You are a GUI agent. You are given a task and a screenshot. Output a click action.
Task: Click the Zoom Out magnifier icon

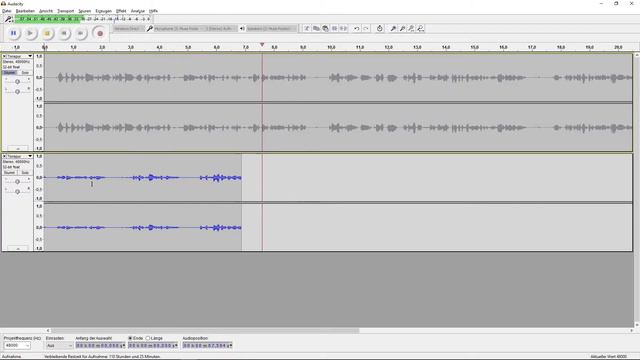[402, 29]
